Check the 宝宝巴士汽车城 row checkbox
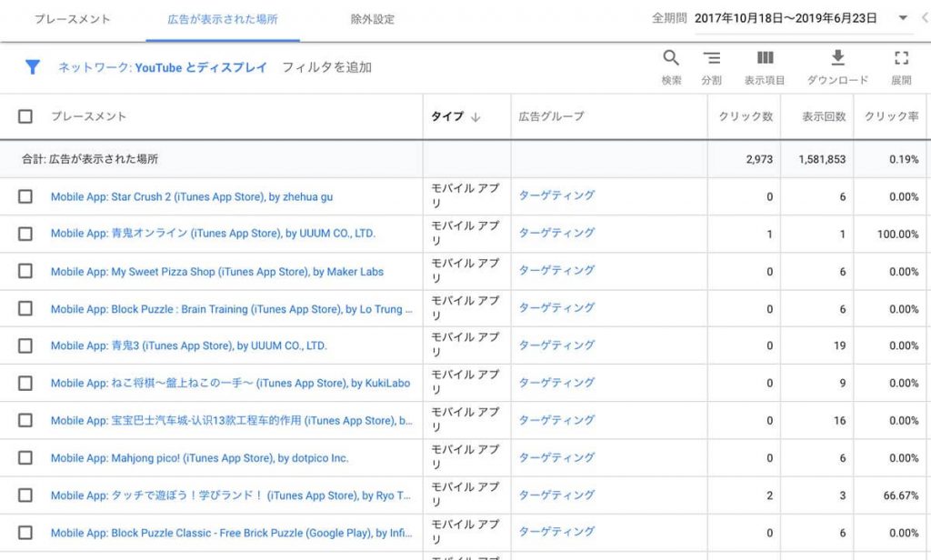The width and height of the screenshot is (931, 560). click(x=25, y=420)
